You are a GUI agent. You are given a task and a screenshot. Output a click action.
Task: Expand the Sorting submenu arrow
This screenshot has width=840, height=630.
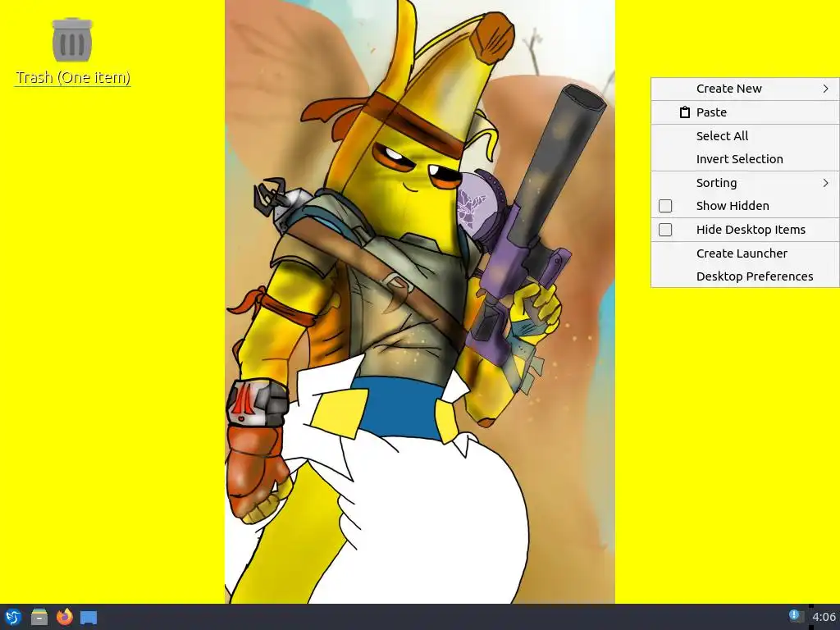(825, 183)
